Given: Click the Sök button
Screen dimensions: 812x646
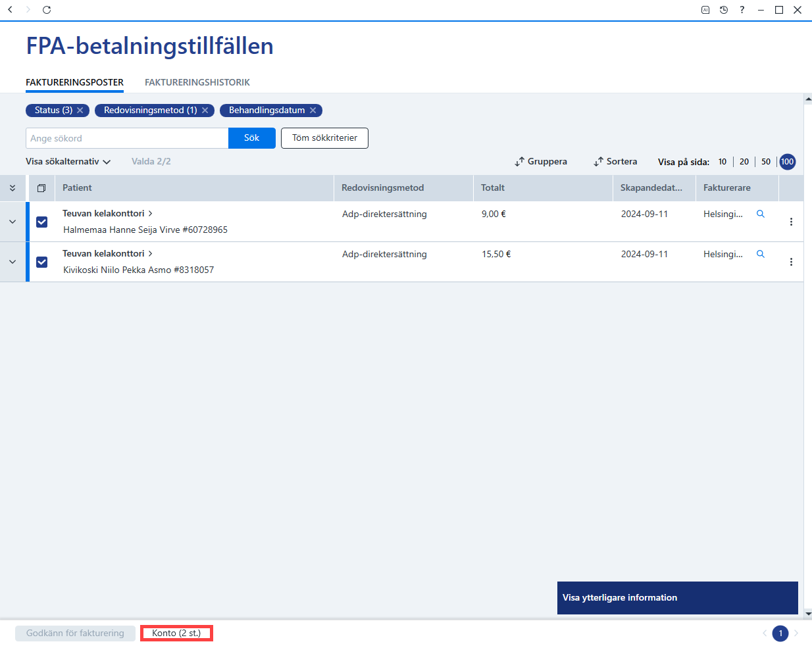Looking at the screenshot, I should (252, 138).
